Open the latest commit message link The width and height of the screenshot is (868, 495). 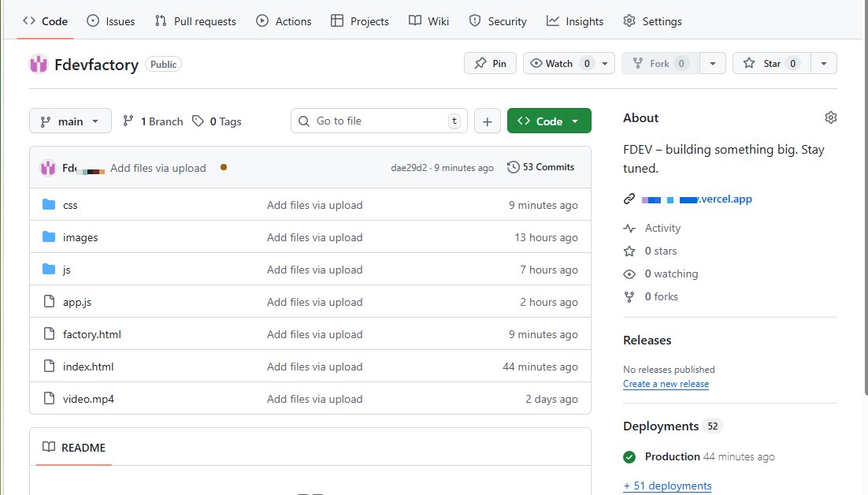158,168
